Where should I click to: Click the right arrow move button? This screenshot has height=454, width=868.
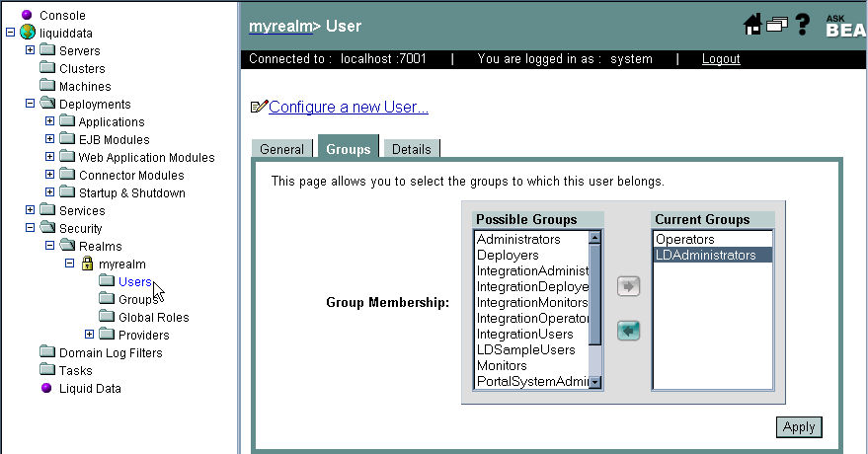628,286
